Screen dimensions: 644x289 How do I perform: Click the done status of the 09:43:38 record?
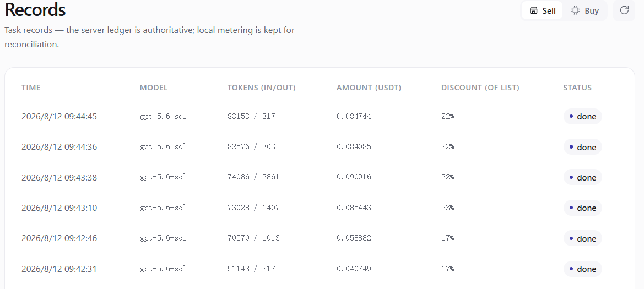(582, 177)
